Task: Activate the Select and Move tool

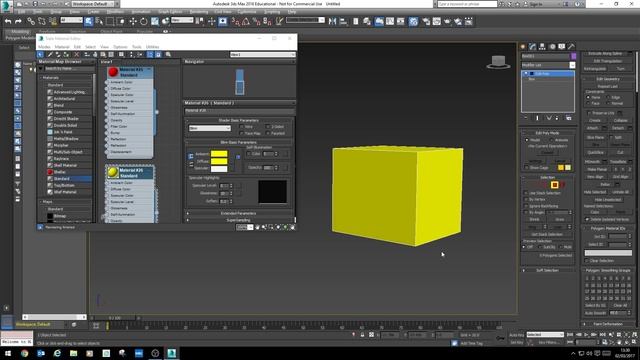Action: pos(133,21)
